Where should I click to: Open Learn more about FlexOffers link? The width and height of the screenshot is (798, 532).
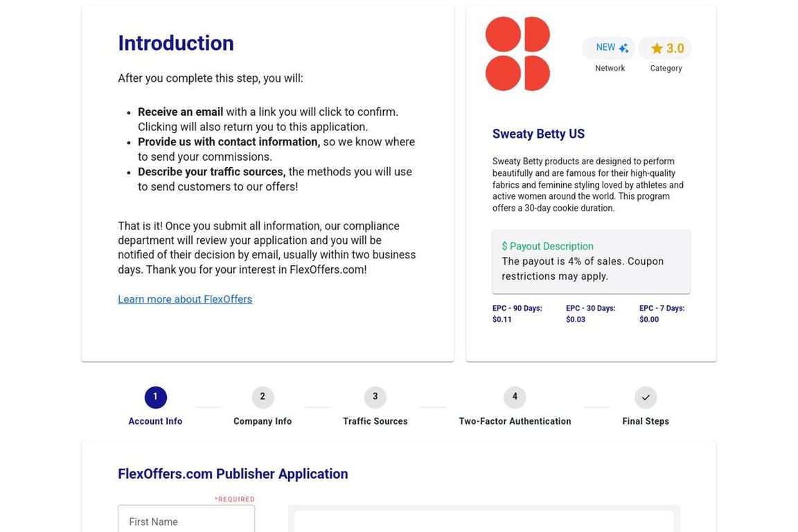185,299
